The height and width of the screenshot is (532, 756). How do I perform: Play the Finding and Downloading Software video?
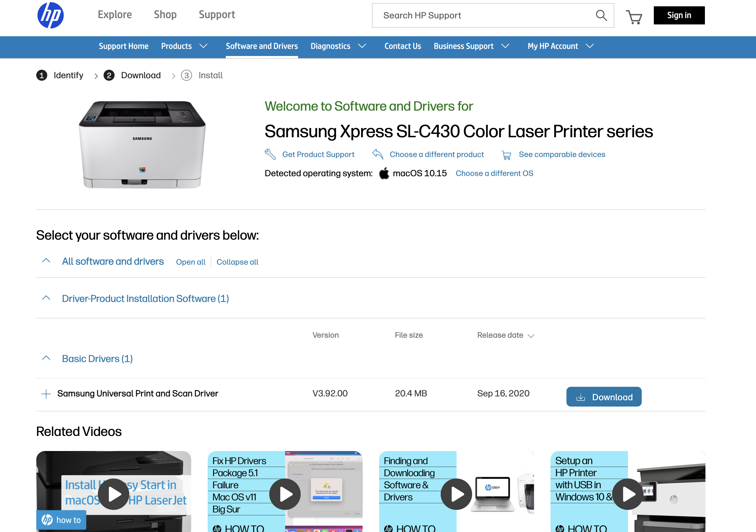(x=456, y=494)
